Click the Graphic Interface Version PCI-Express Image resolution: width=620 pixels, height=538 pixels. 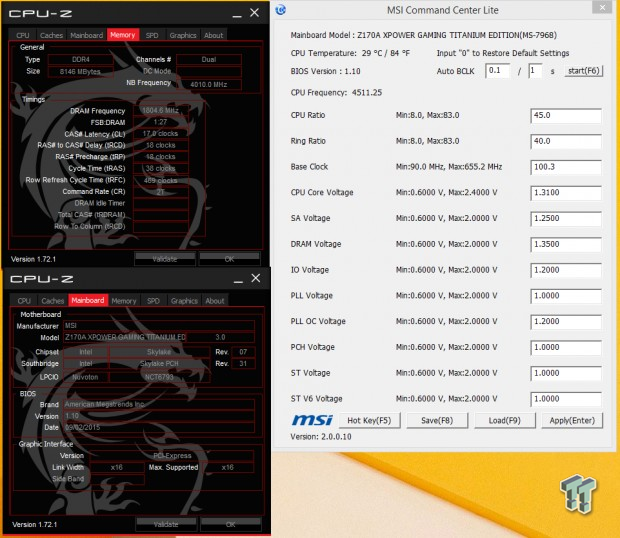(172, 455)
